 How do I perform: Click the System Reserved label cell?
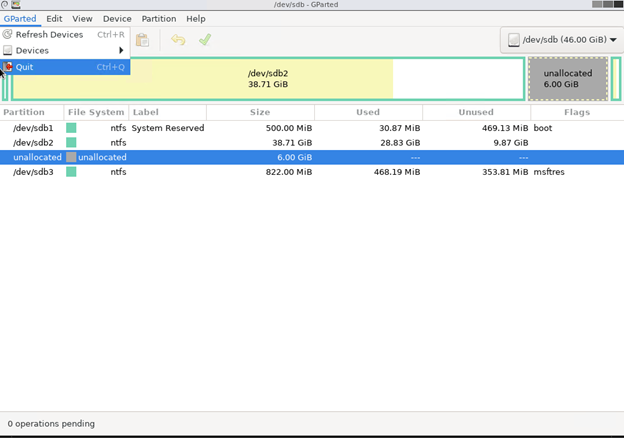point(168,128)
